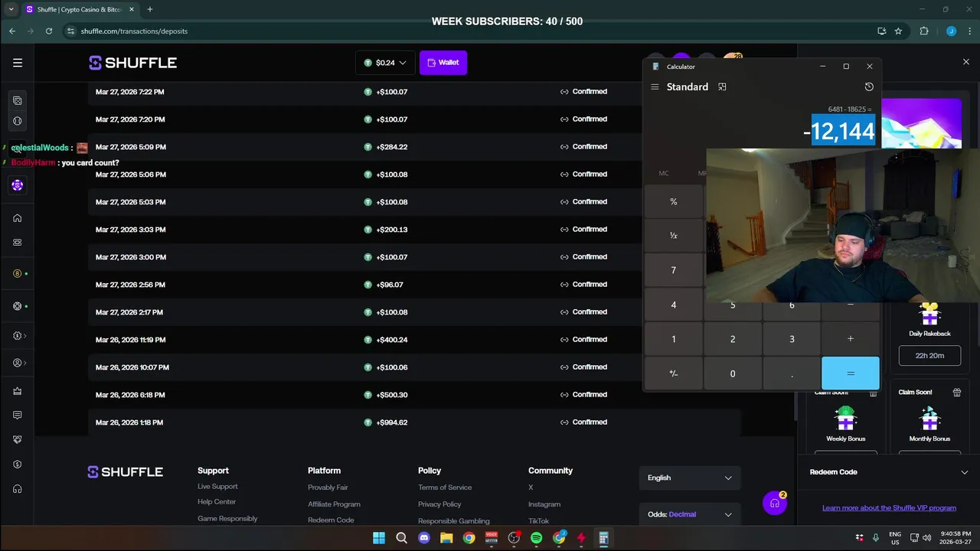Click the Calculator plus button
The image size is (980, 551).
point(851,339)
